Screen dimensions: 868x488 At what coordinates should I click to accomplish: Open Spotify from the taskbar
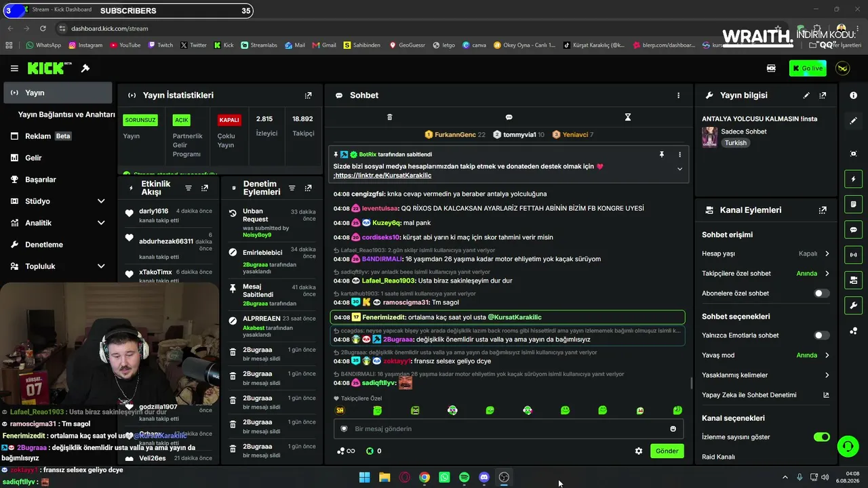pyautogui.click(x=464, y=477)
